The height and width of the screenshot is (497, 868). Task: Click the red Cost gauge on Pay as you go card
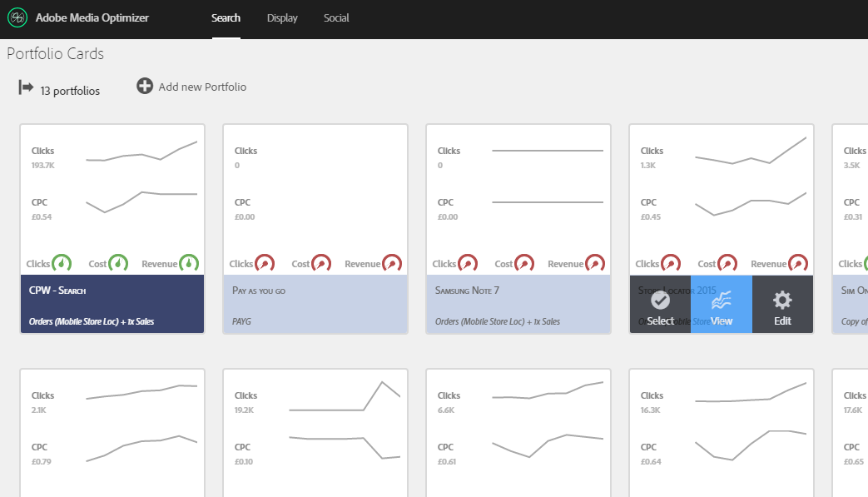click(322, 264)
